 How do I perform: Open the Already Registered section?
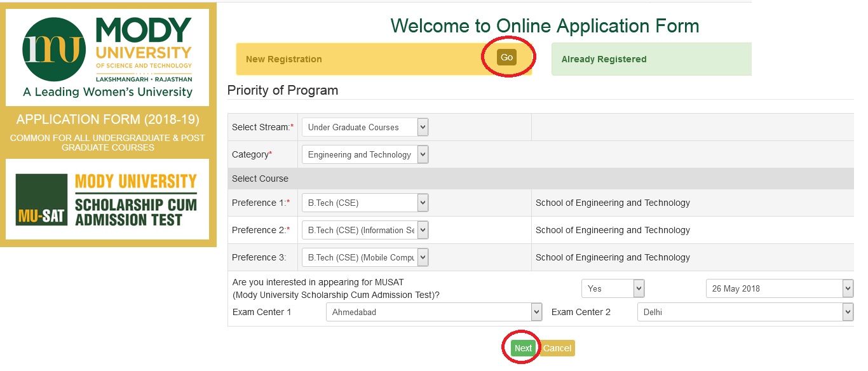(604, 59)
